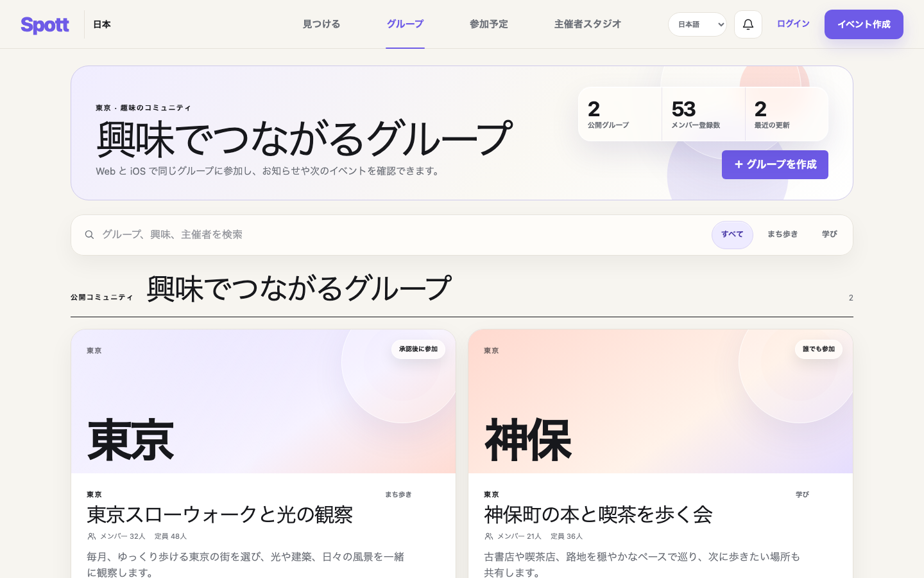Click the グループを作成 button
This screenshot has height=578, width=924.
pos(775,164)
